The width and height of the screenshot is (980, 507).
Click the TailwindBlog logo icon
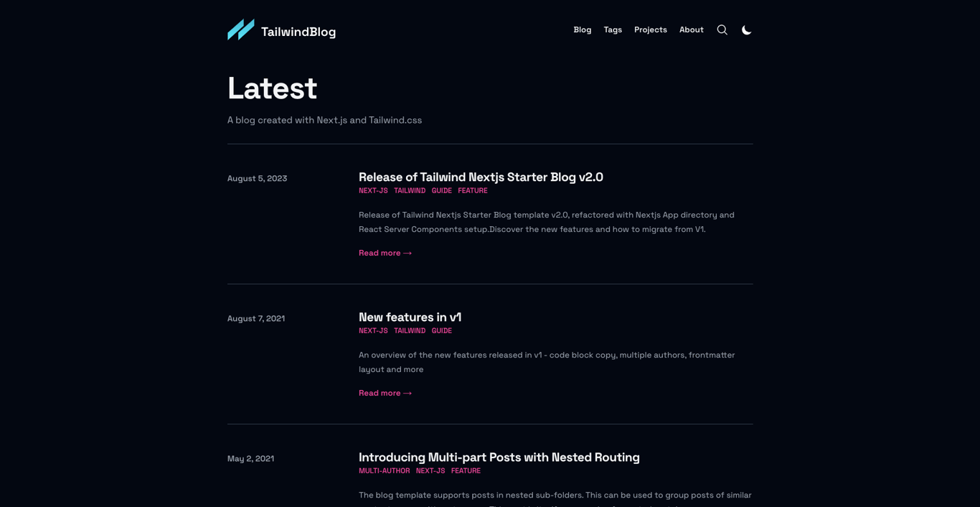(x=241, y=29)
